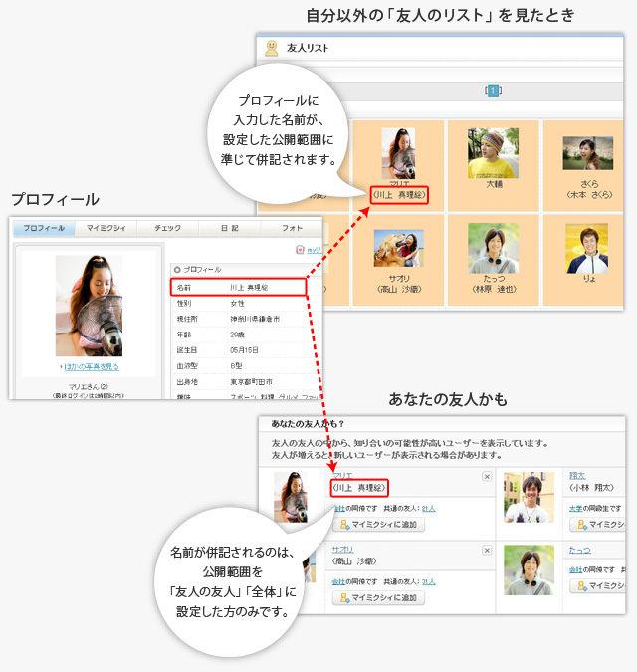Open りょ's photo in friend list
The width and height of the screenshot is (637, 672).
point(586,248)
